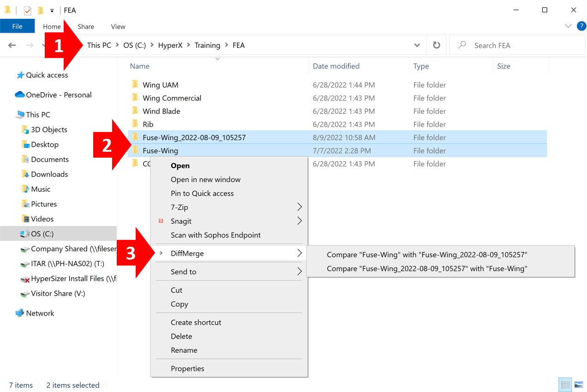This screenshot has height=392, width=587.
Task: Open 3D Objects in navigation pane
Action: (x=49, y=130)
